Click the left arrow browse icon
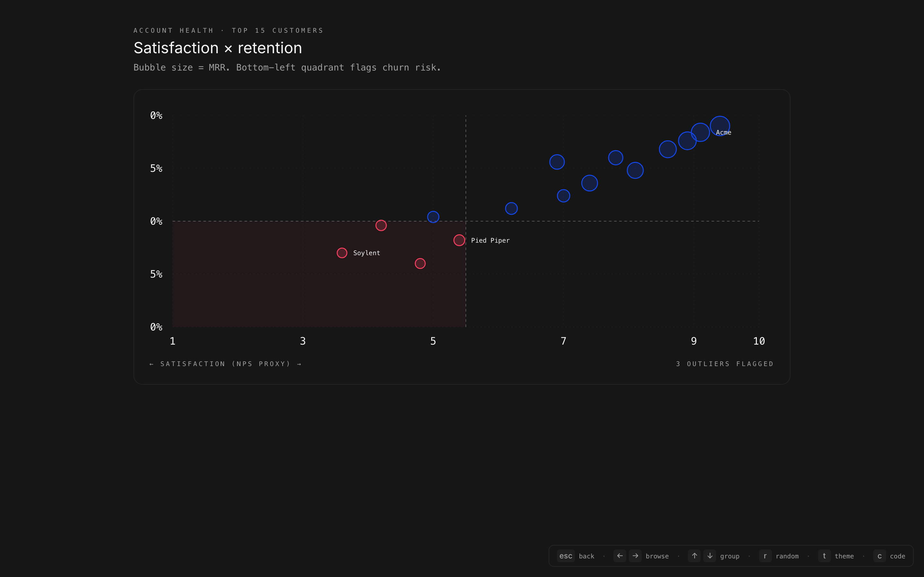This screenshot has height=577, width=924. coord(620,556)
